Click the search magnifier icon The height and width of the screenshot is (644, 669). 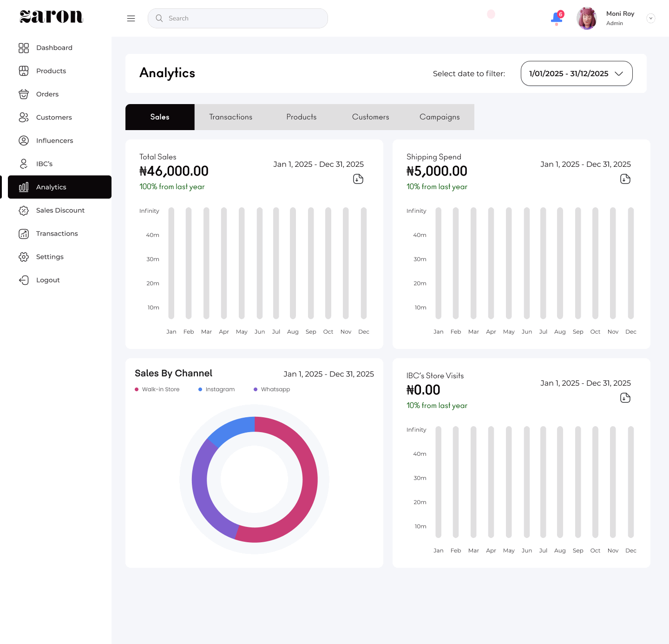[159, 18]
